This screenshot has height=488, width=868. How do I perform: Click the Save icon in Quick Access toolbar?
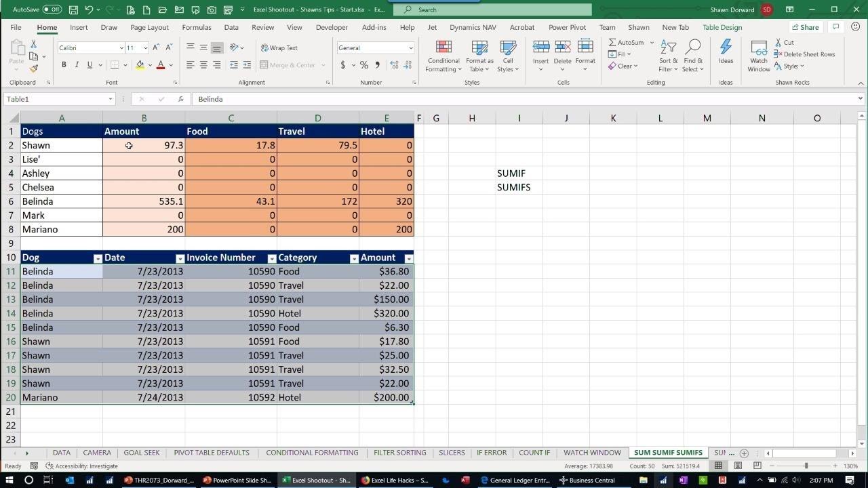(x=73, y=9)
